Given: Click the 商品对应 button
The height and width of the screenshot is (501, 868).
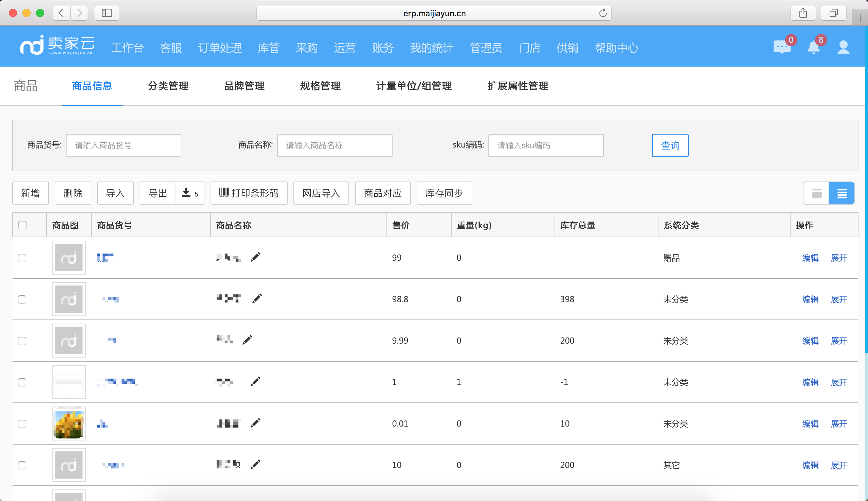Looking at the screenshot, I should [383, 193].
